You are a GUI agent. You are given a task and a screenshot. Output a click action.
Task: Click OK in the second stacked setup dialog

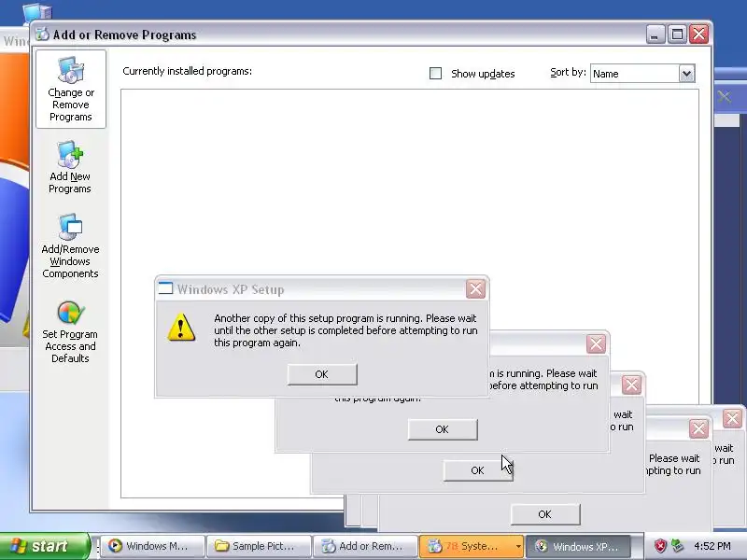tap(443, 429)
